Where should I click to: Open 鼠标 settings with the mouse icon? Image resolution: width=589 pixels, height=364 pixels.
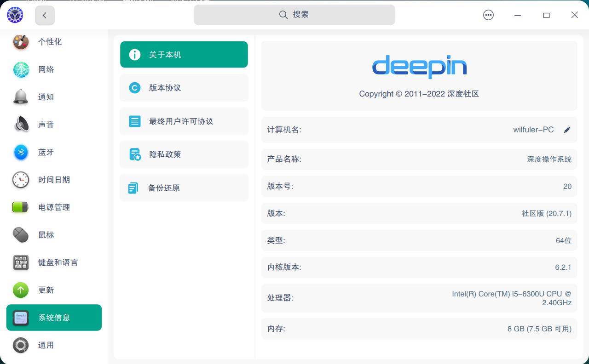[x=20, y=235]
